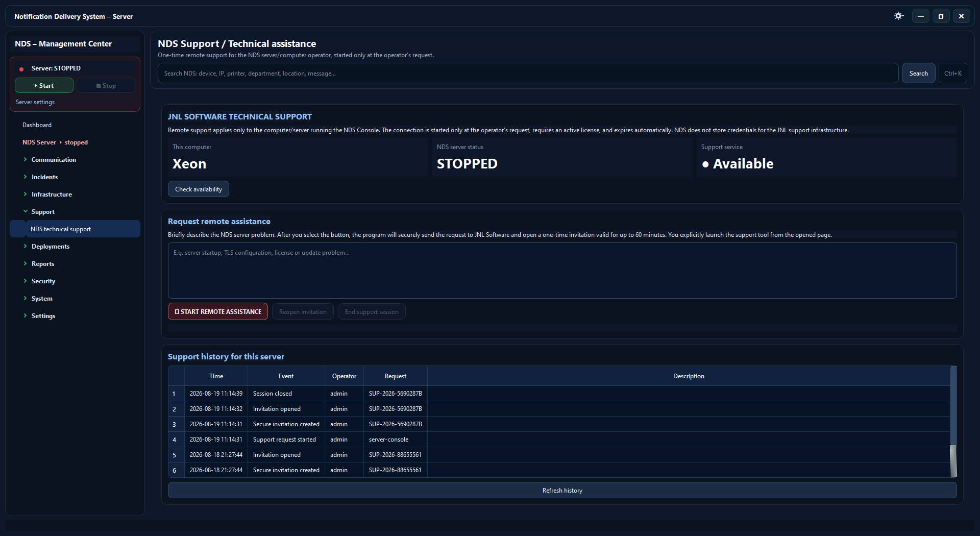Image resolution: width=980 pixels, height=536 pixels.
Task: Expand the Incidents tree chevron
Action: click(x=25, y=177)
